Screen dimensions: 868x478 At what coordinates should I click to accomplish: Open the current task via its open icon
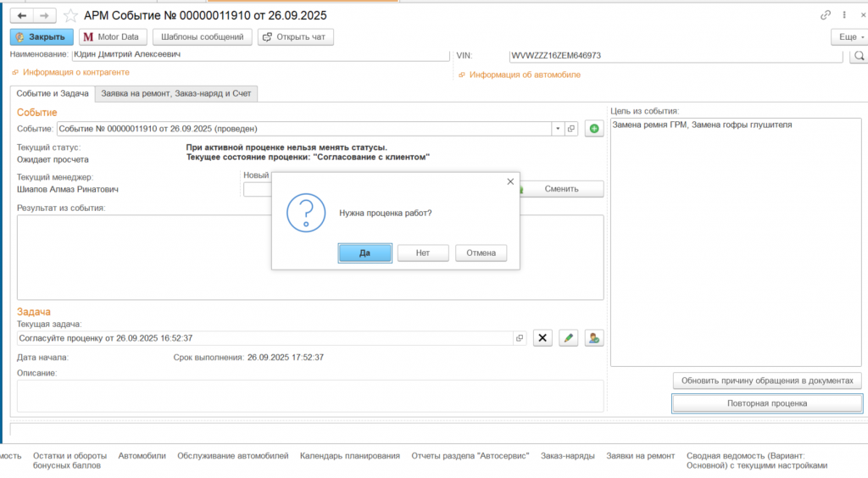pos(520,338)
